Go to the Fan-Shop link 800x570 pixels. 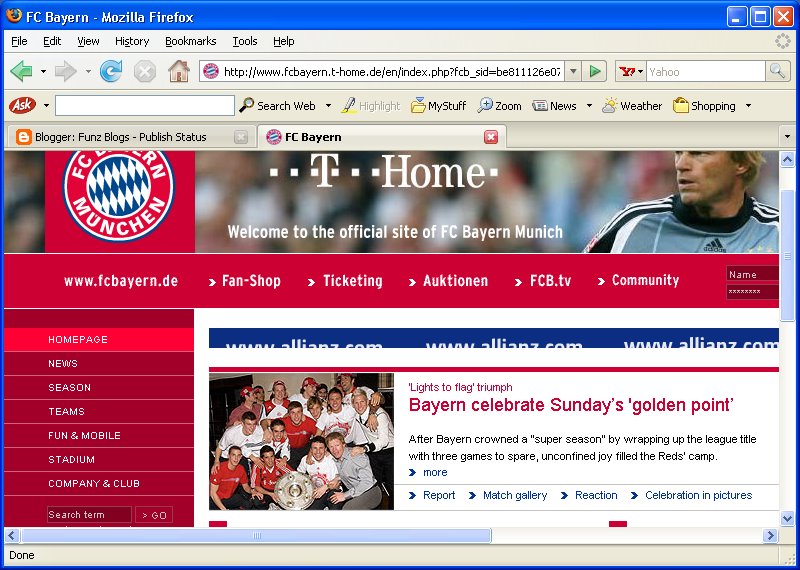(x=245, y=281)
